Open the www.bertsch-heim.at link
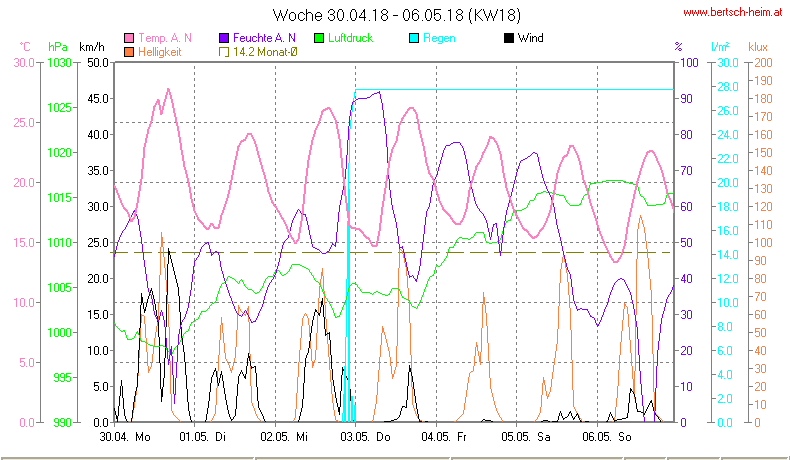This screenshot has width=790, height=460. point(731,13)
